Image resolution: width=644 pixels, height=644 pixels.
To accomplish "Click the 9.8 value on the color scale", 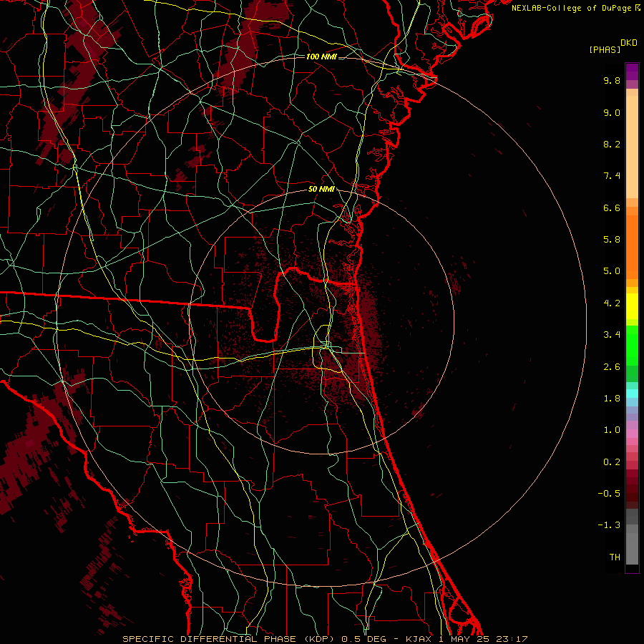I will (612, 80).
